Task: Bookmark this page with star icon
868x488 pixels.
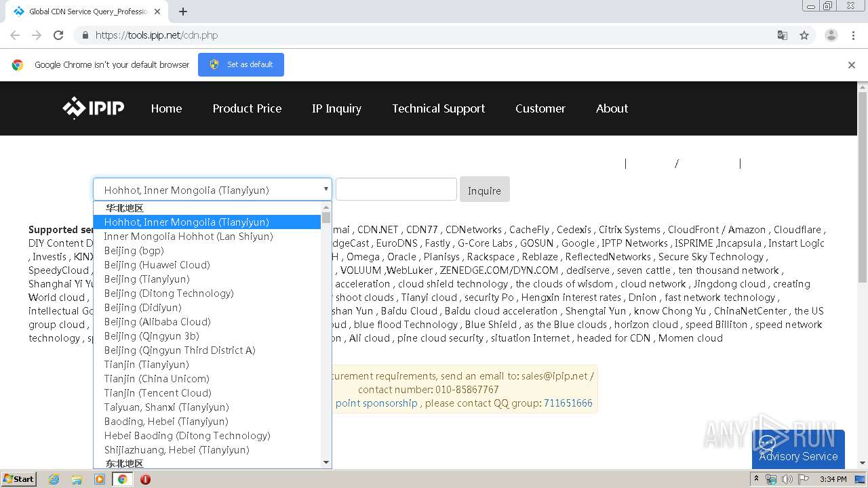Action: [804, 35]
